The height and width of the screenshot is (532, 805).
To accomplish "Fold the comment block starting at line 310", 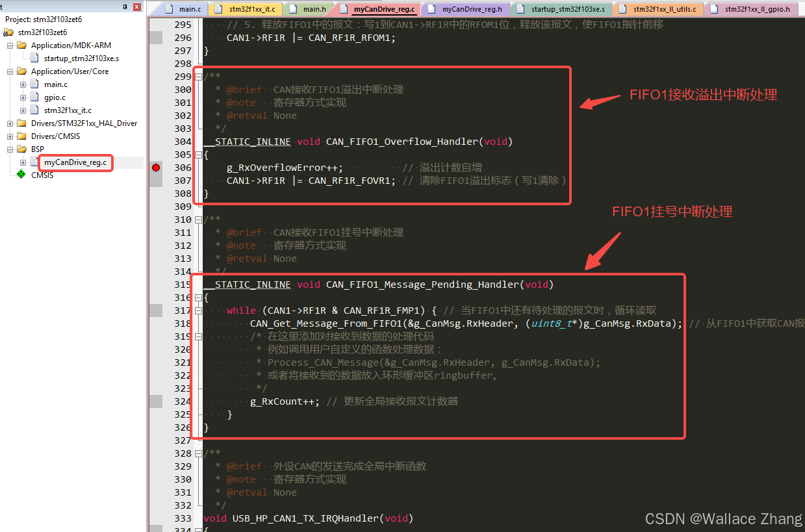I will [x=198, y=220].
